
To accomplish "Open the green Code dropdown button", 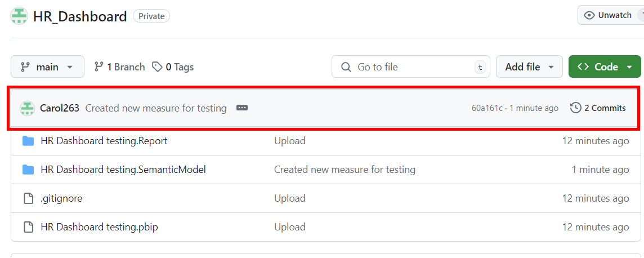I will pyautogui.click(x=605, y=66).
